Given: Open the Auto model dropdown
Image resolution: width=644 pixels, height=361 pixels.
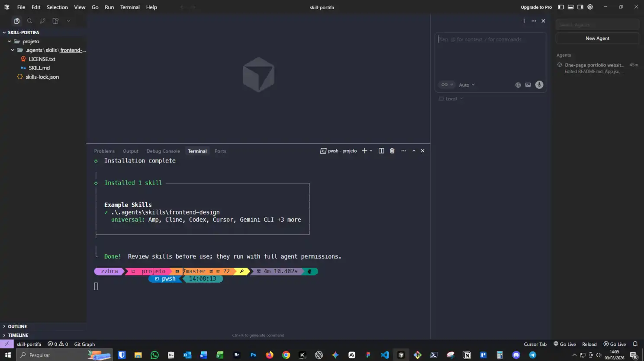Looking at the screenshot, I should [467, 85].
